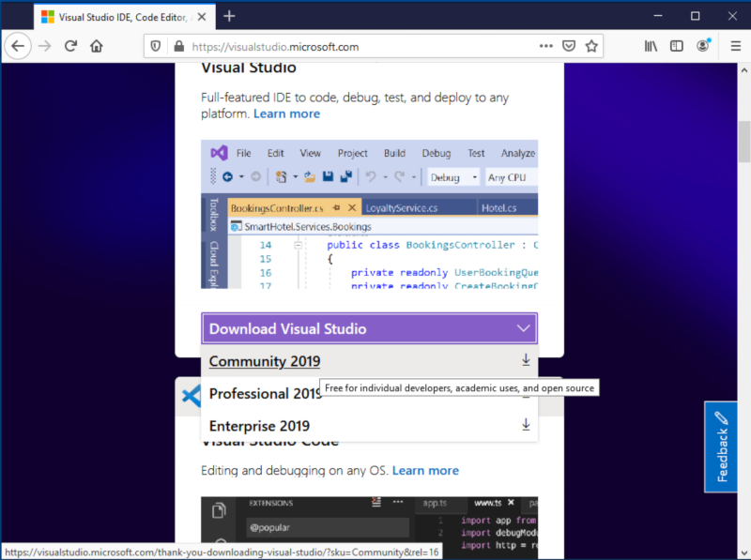Image resolution: width=751 pixels, height=560 pixels.
Task: Open the Firefox account icon
Action: pos(702,45)
